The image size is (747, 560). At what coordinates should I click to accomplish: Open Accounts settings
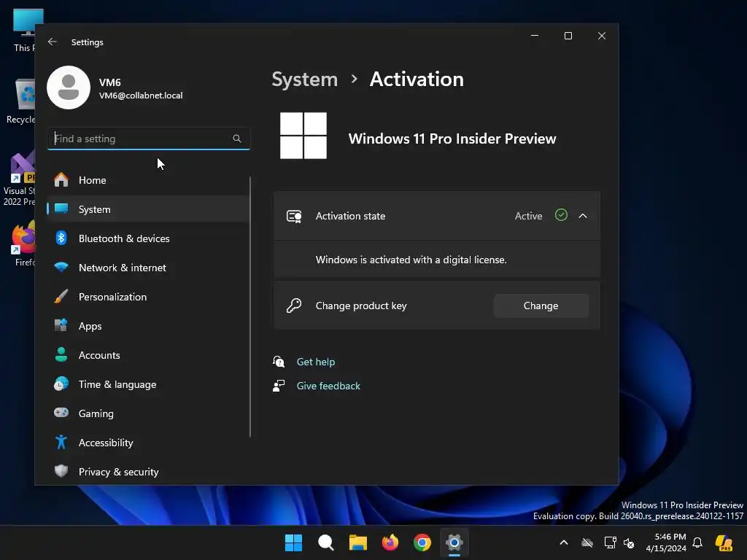point(148,355)
